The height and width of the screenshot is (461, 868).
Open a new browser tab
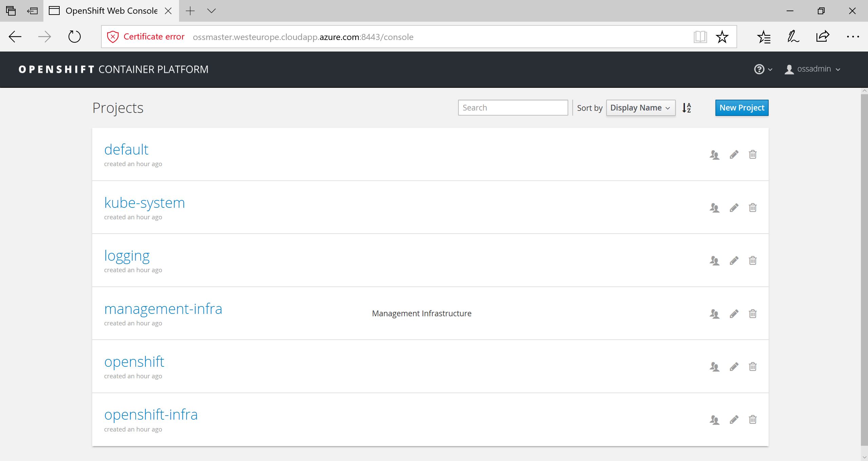pos(191,11)
